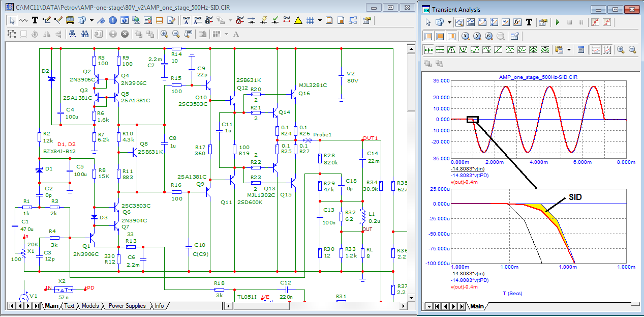Open the blue Info mode tool
The image size is (644, 317).
(x=112, y=20)
